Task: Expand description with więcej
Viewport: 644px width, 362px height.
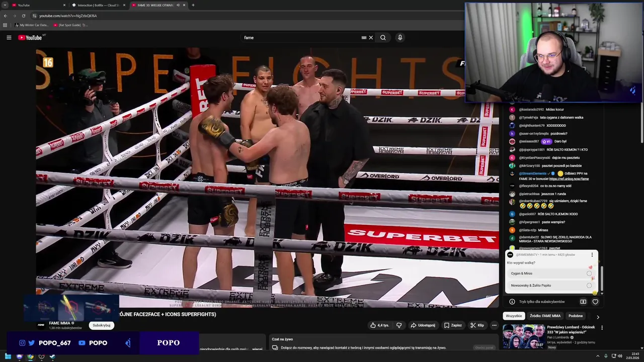Action: point(257,348)
